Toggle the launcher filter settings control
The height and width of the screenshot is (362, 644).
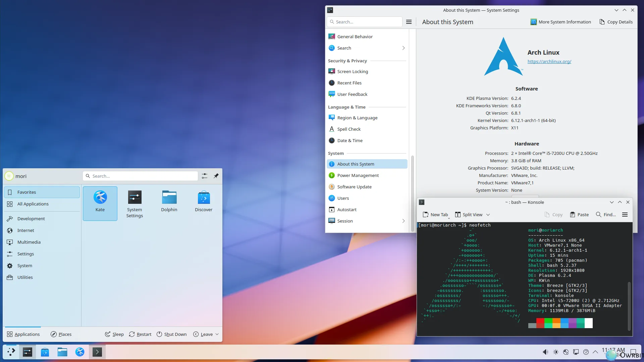[x=204, y=176]
